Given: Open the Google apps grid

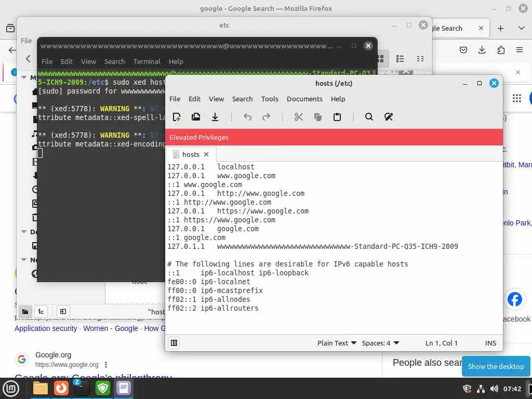Looking at the screenshot, I should click(x=517, y=98).
